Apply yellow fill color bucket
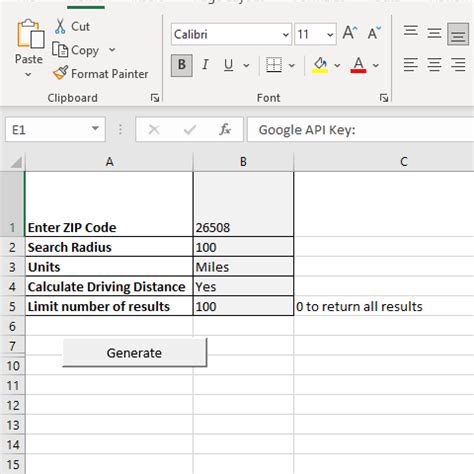 (x=320, y=65)
